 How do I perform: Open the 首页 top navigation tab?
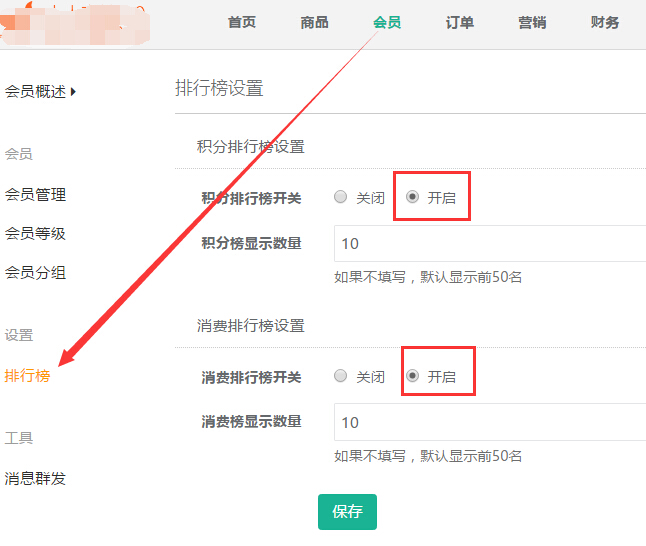tap(242, 22)
